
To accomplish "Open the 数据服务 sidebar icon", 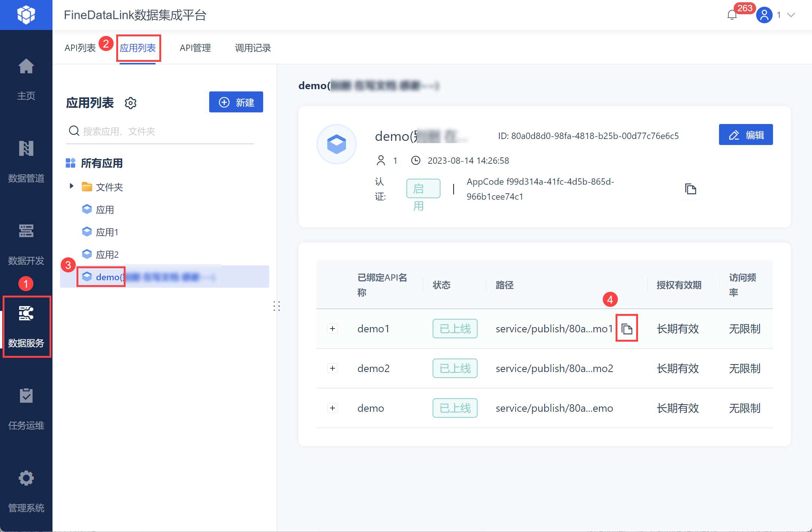I will (x=26, y=313).
